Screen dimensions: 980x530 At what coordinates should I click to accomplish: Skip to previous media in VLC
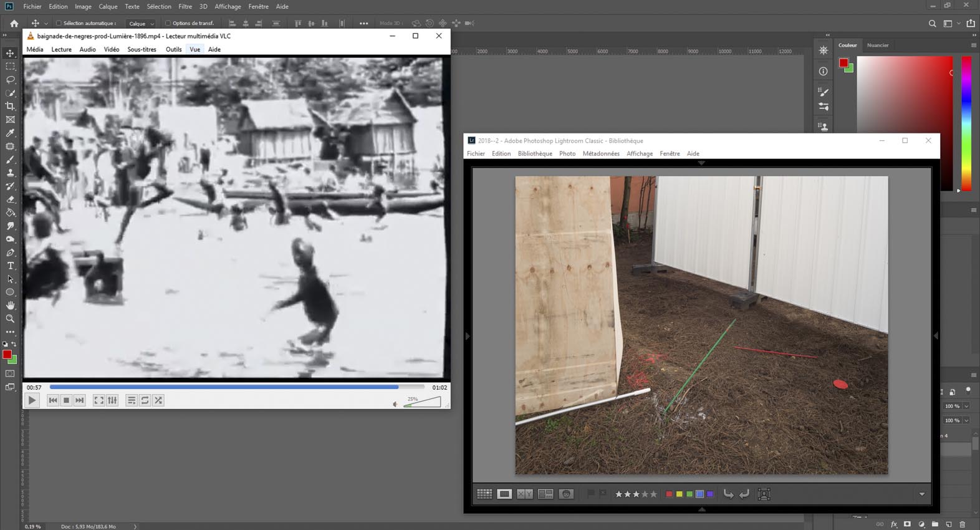[x=52, y=400]
